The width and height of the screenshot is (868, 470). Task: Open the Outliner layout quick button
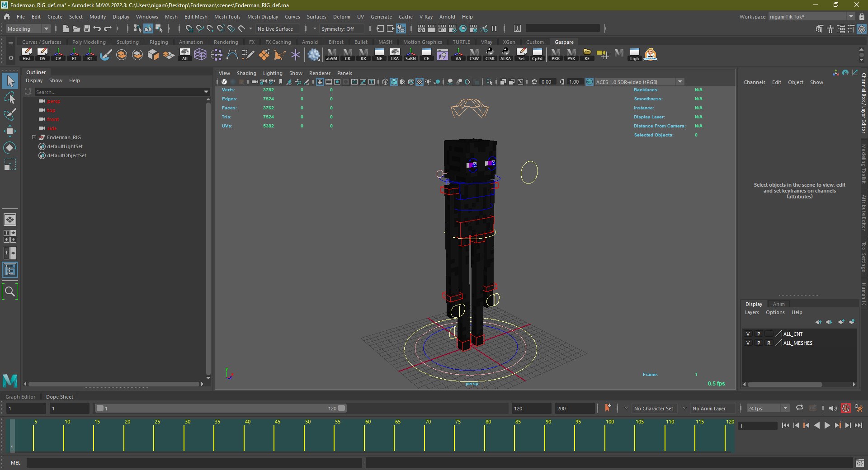[10, 270]
